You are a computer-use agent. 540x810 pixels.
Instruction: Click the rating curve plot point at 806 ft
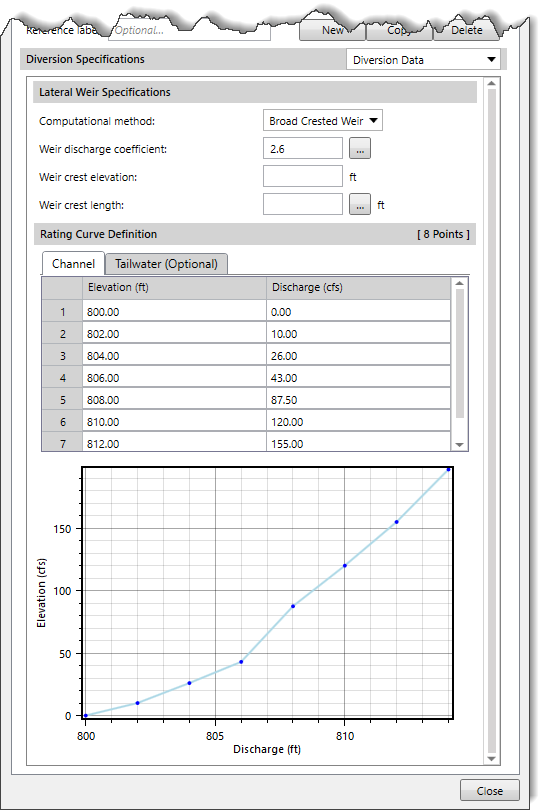241,662
